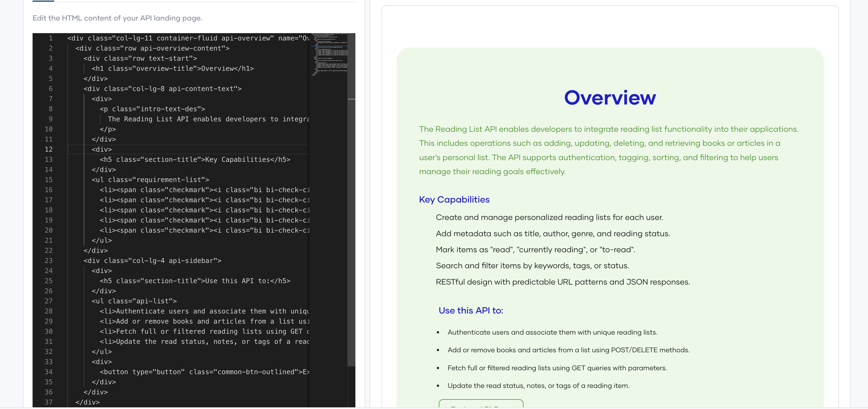
Task: Place cursor on the overview-title h1 line
Action: coord(173,69)
